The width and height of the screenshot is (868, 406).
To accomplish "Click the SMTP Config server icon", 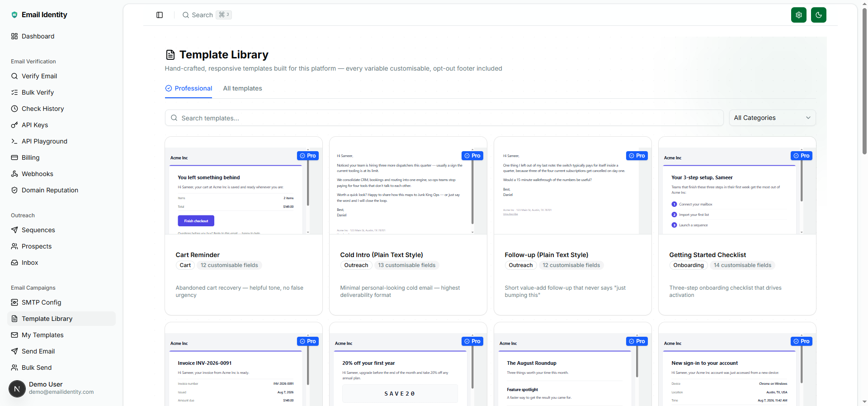I will click(14, 302).
